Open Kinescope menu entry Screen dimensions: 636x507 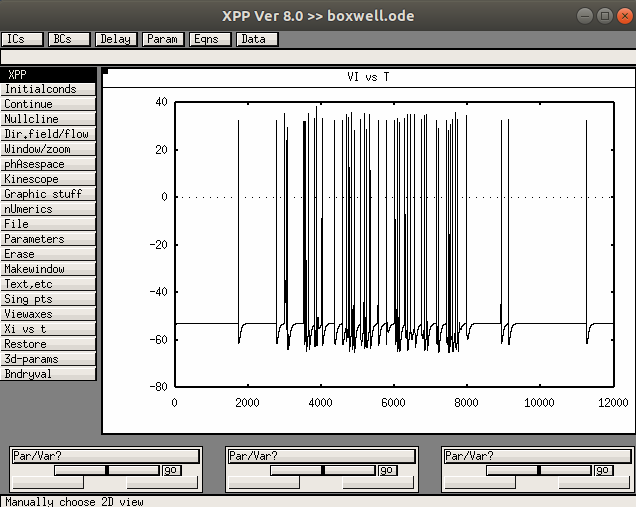coord(48,179)
